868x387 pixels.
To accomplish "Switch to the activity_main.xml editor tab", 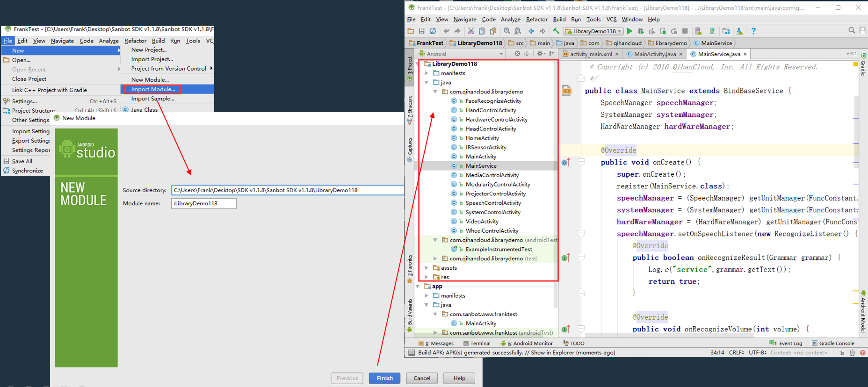I will (591, 54).
